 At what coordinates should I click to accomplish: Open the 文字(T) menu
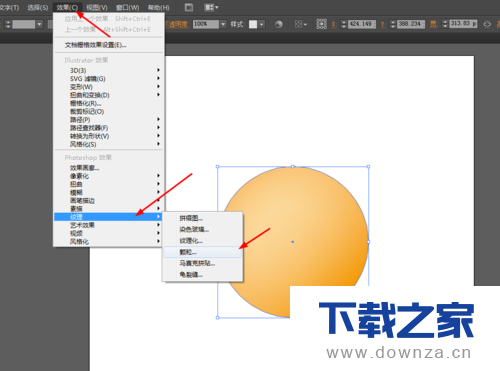coord(9,7)
